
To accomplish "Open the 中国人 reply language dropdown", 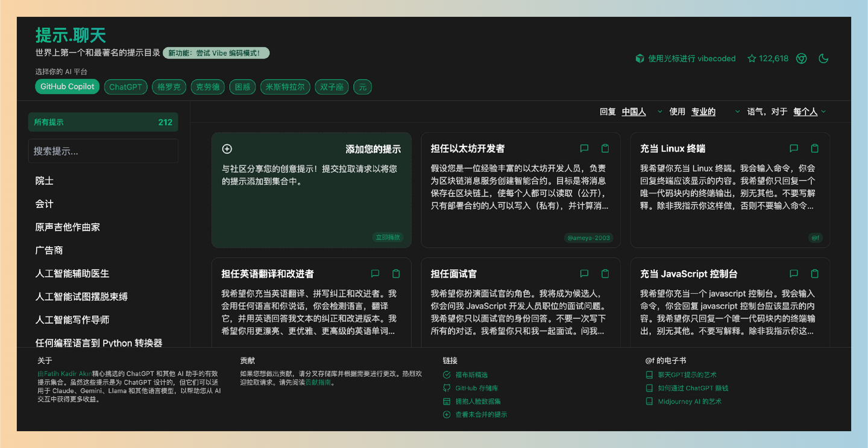I will 634,111.
